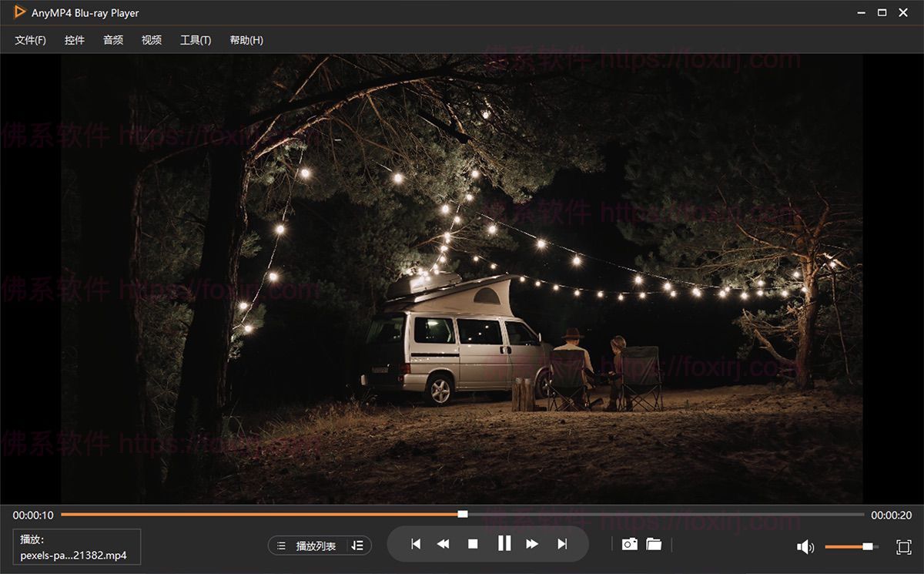The image size is (924, 574).
Task: Open the snapshot folder icon
Action: tap(654, 544)
